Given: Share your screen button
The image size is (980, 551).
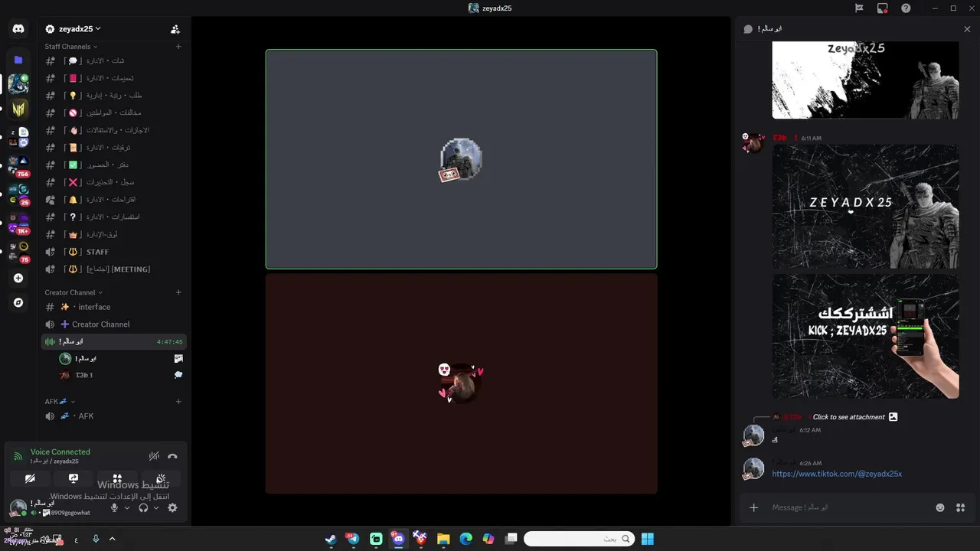Looking at the screenshot, I should tap(73, 478).
